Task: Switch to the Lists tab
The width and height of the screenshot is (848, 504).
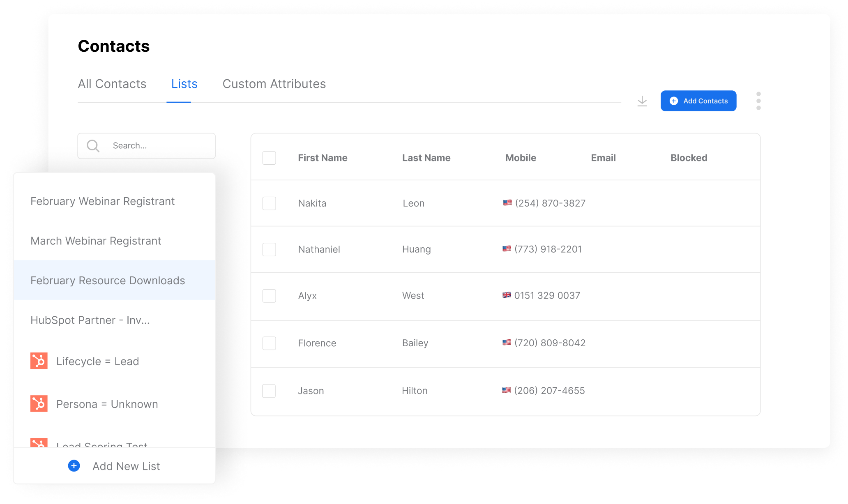Action: point(184,84)
